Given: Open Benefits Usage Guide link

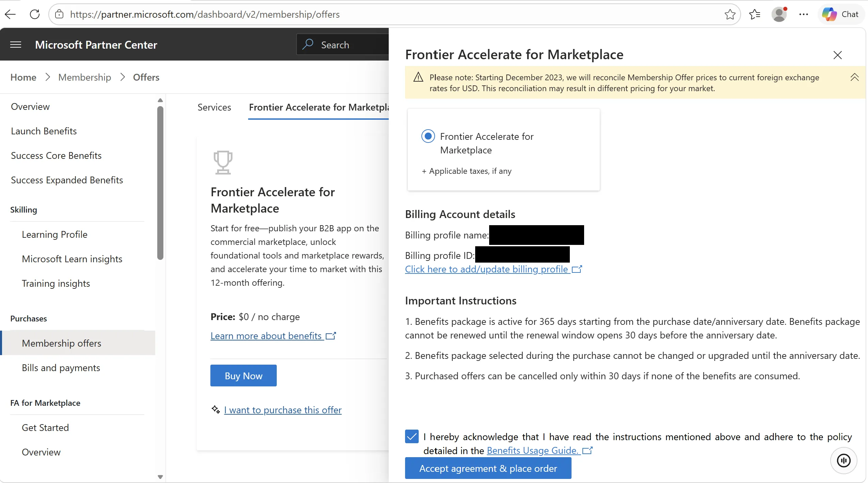Looking at the screenshot, I should [540, 450].
